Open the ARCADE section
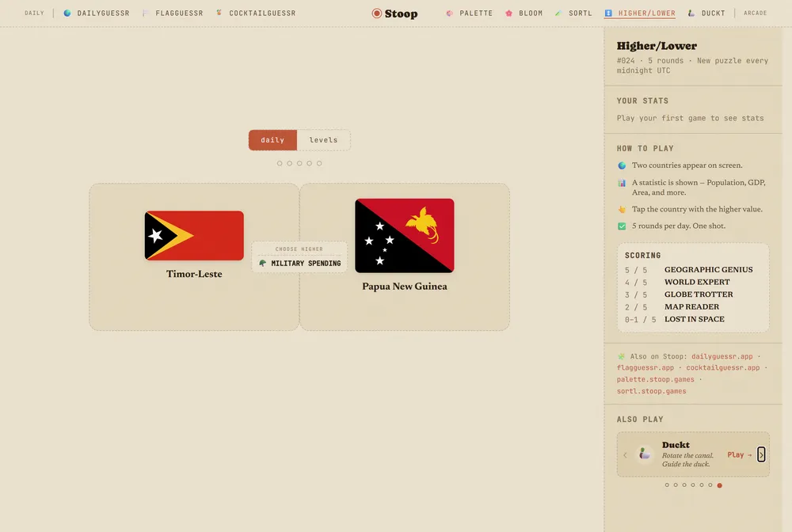 (755, 13)
